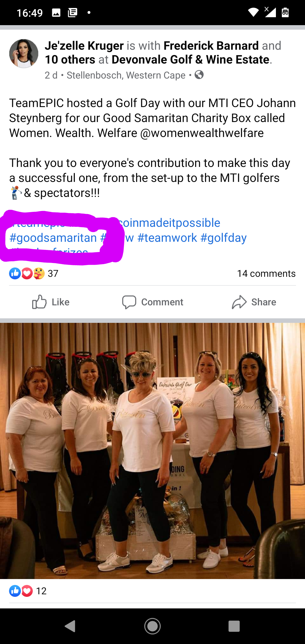Tap the Comment speech bubble icon
The width and height of the screenshot is (305, 644).
(129, 302)
